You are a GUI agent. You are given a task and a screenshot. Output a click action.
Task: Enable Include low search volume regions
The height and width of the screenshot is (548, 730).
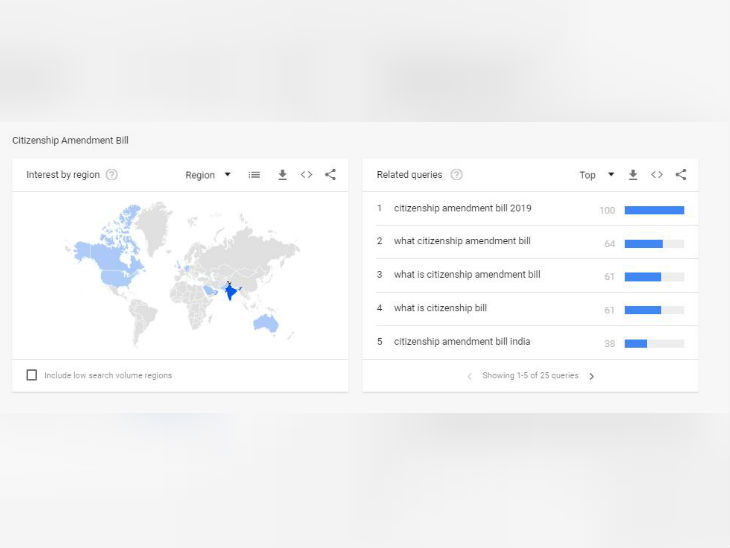[x=32, y=375]
